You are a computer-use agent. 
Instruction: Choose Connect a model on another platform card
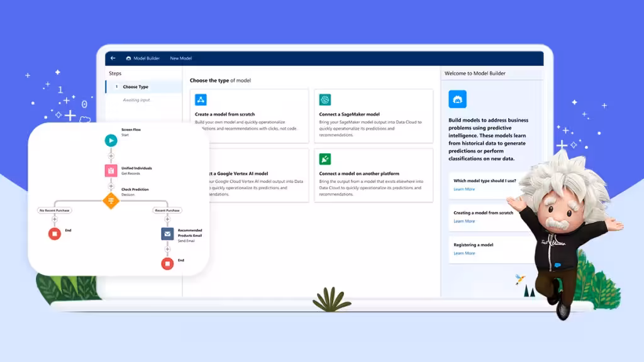coord(374,175)
